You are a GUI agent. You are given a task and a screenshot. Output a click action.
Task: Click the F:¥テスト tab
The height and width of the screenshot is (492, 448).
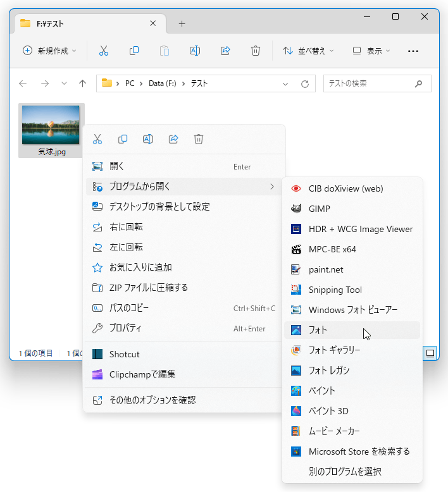pyautogui.click(x=90, y=23)
